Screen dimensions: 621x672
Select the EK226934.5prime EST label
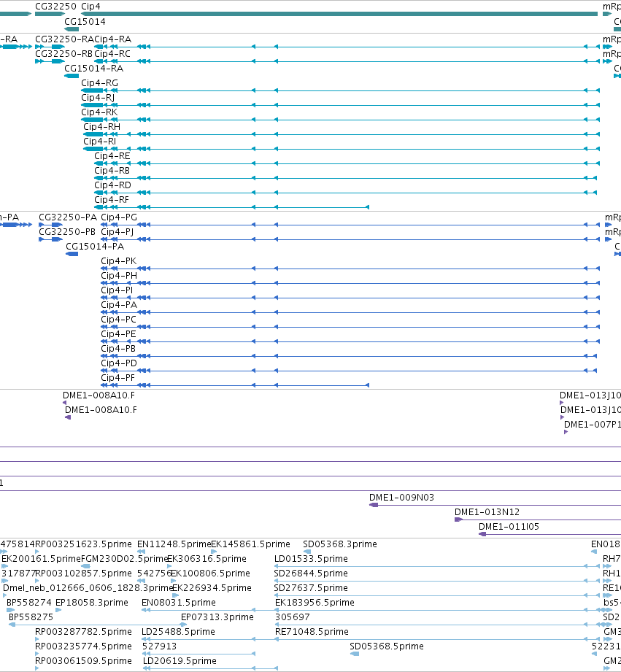212,588
